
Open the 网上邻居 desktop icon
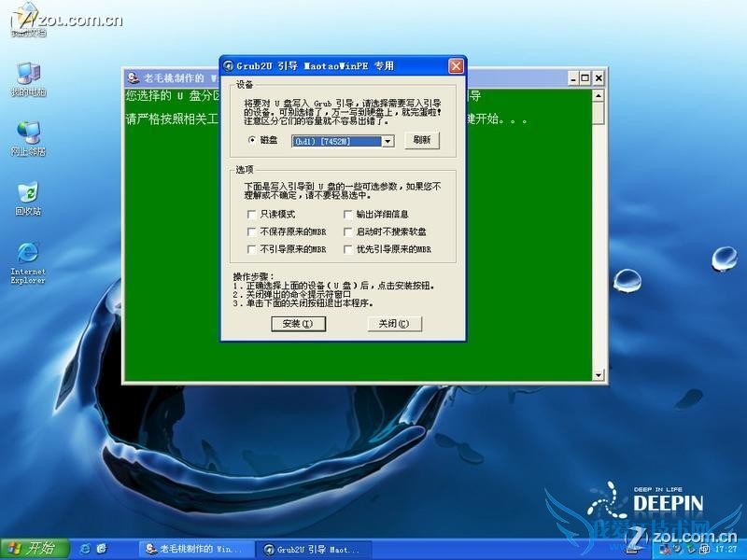[x=28, y=138]
